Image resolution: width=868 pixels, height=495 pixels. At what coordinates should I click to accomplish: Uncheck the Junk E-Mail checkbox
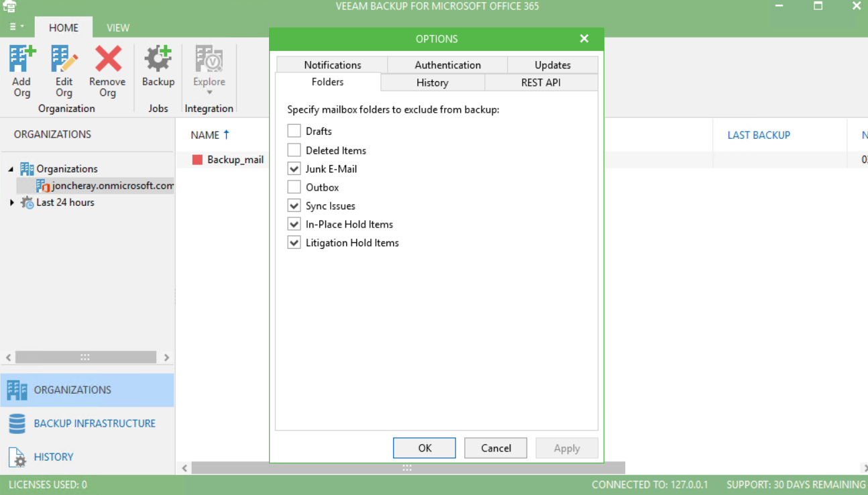[x=294, y=168]
